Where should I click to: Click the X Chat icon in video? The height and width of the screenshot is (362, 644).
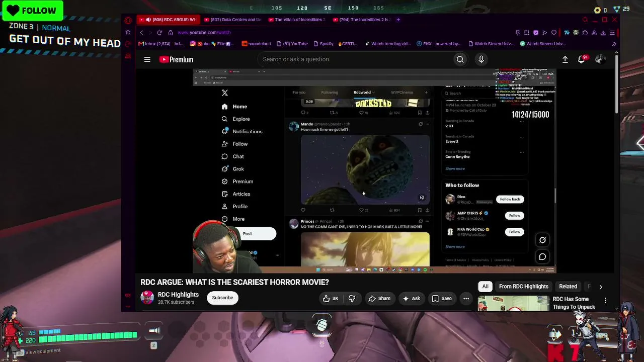point(224,156)
